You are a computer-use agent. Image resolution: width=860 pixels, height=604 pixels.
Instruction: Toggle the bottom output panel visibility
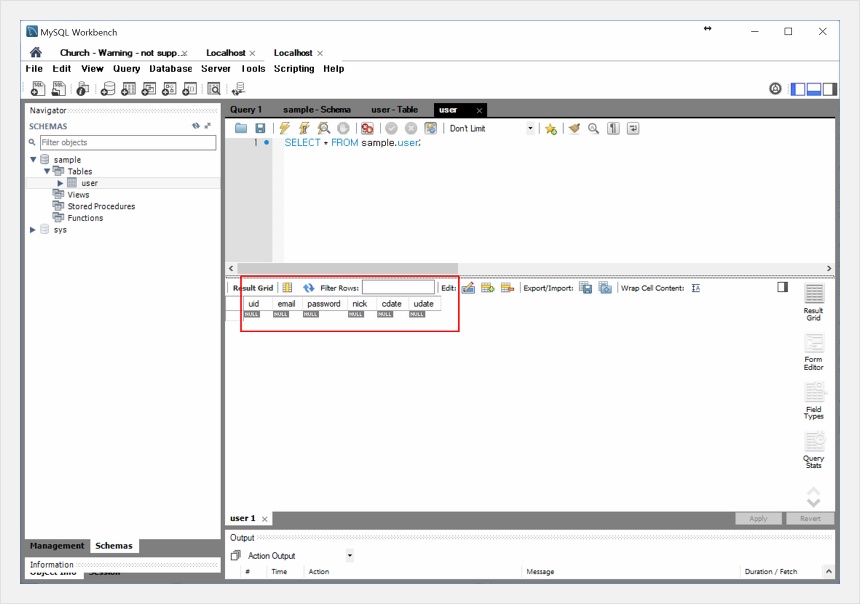point(814,89)
